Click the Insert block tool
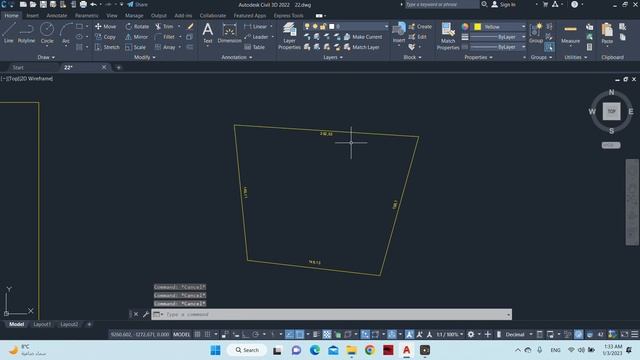The height and width of the screenshot is (360, 640). coord(399,33)
